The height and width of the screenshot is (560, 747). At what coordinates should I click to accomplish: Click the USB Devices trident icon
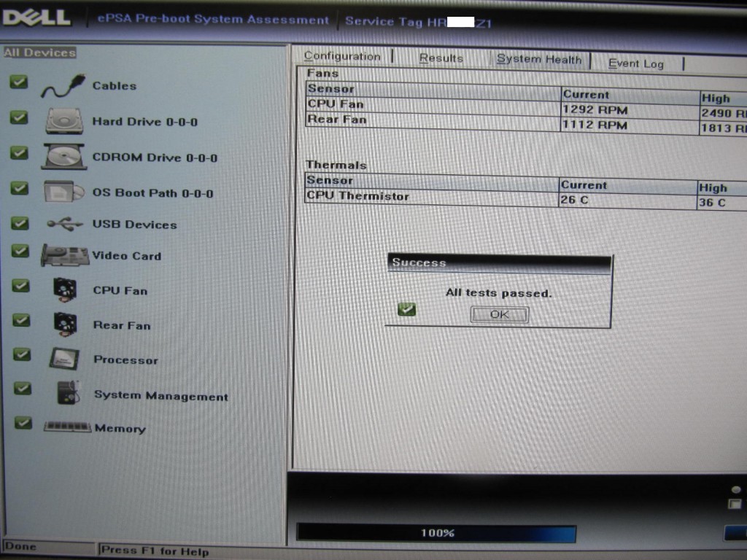[65, 224]
